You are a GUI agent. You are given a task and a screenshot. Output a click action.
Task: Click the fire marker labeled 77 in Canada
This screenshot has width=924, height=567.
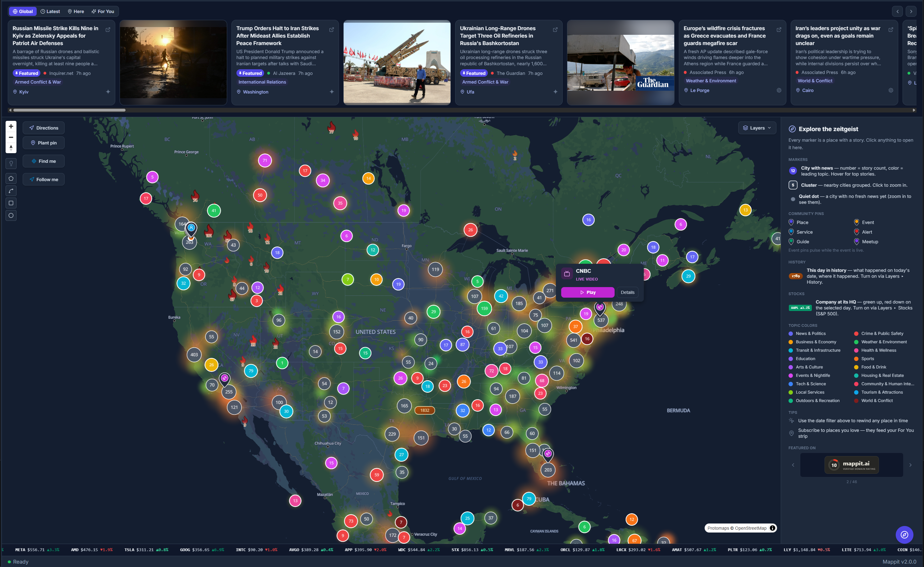coord(332,127)
